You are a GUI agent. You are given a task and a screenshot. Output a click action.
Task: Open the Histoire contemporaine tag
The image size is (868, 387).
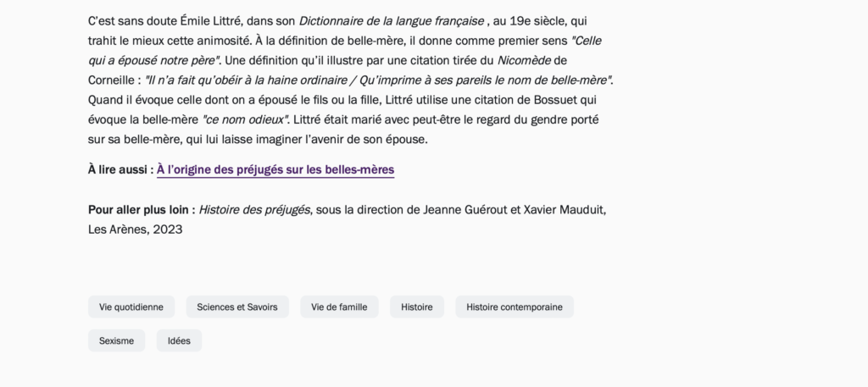pyautogui.click(x=515, y=307)
